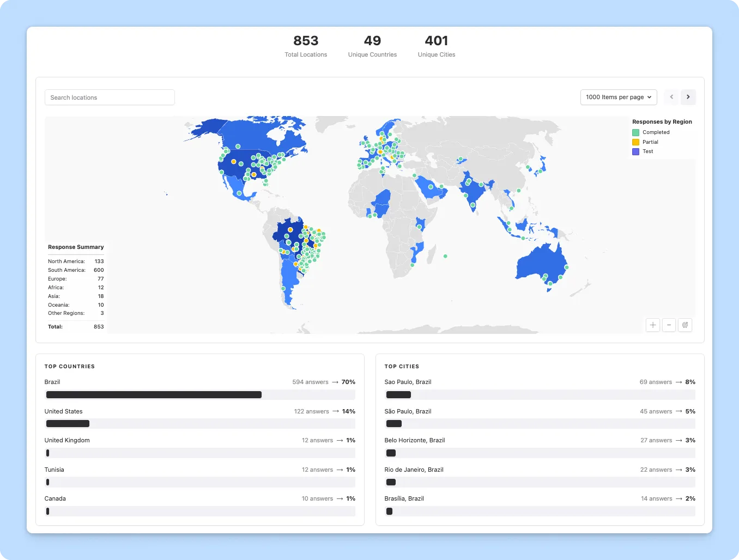Click the recenter map target icon

coord(685,325)
